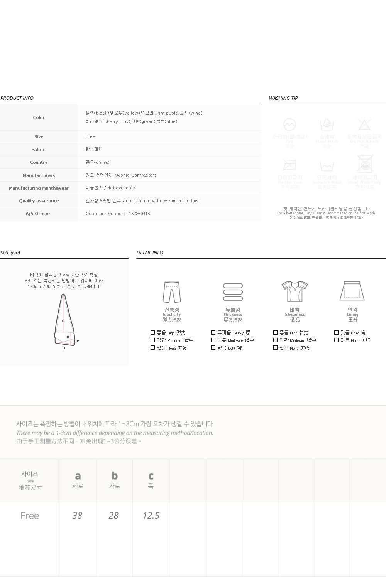The width and height of the screenshot is (386, 588).
Task: Click the Customer Support phone number
Action: tap(118, 214)
